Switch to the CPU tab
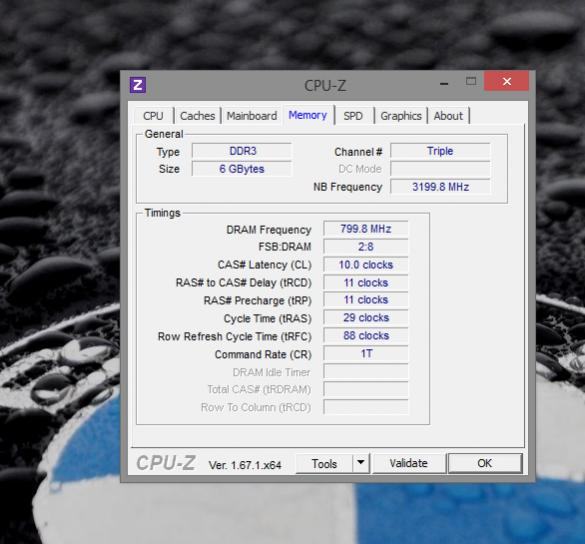585x544 pixels. click(153, 116)
